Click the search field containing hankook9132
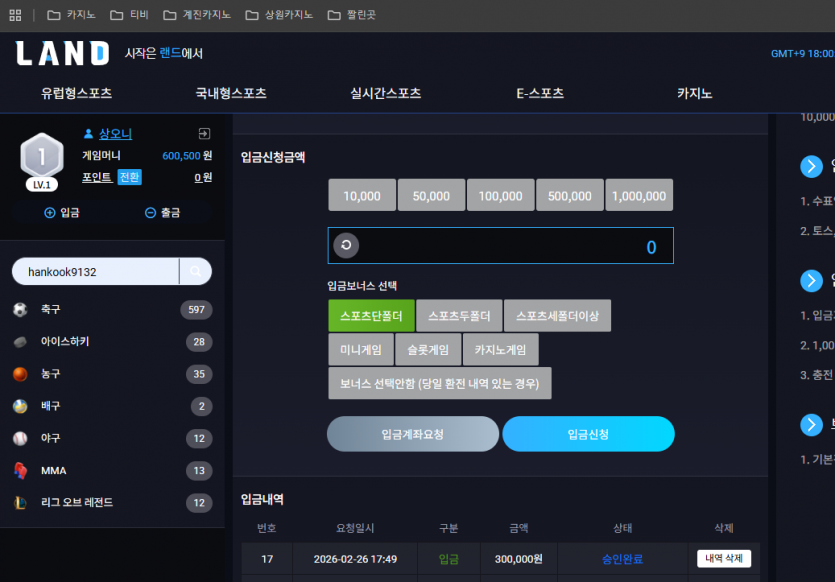The width and height of the screenshot is (835, 582). tap(96, 272)
